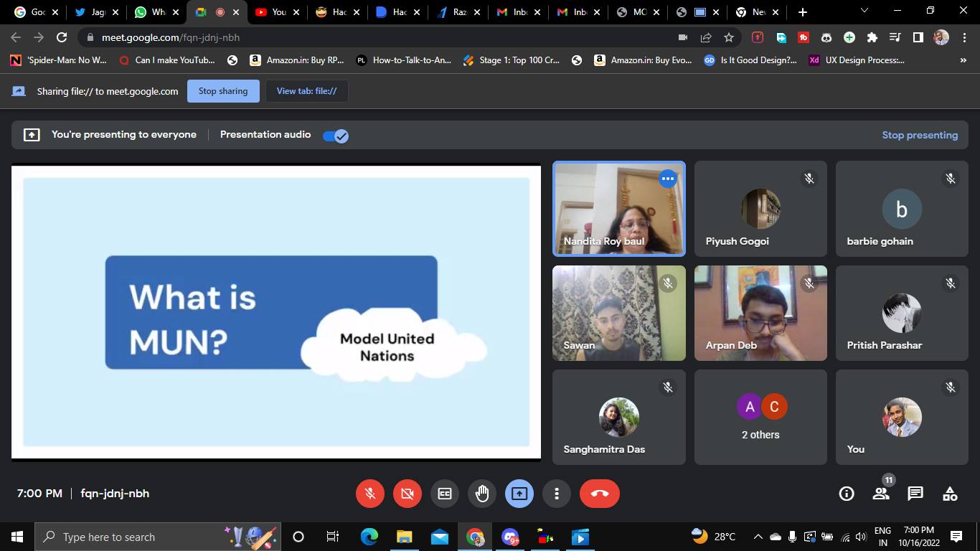Click the present screen icon
980x551 pixels.
point(519,494)
